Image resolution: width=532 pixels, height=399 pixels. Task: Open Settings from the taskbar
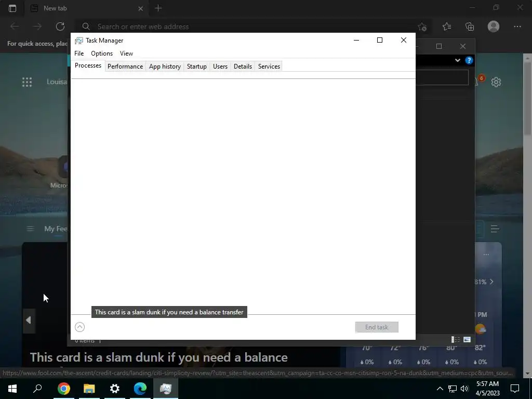(x=115, y=389)
